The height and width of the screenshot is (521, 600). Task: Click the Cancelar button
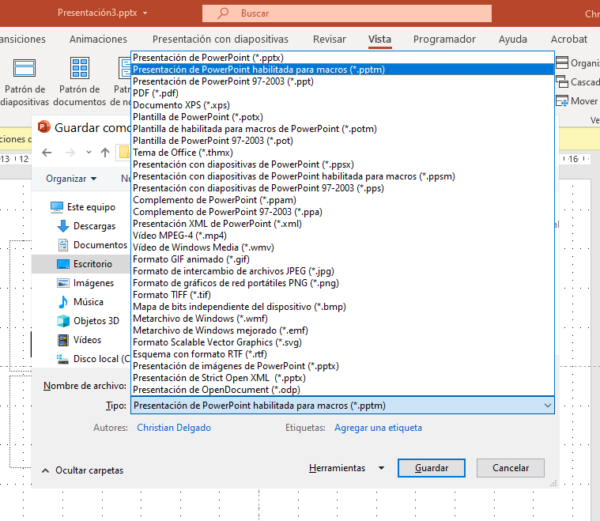510,468
